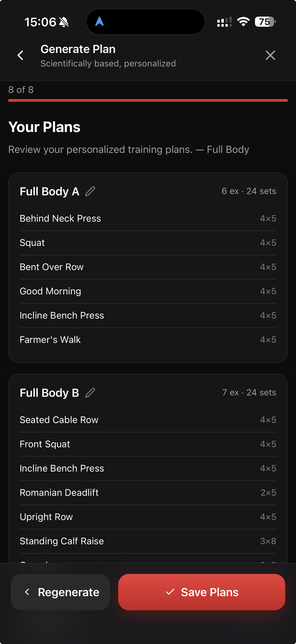296x644 pixels.
Task: Tap the Wi-Fi icon in the status bar
Action: coord(243,22)
